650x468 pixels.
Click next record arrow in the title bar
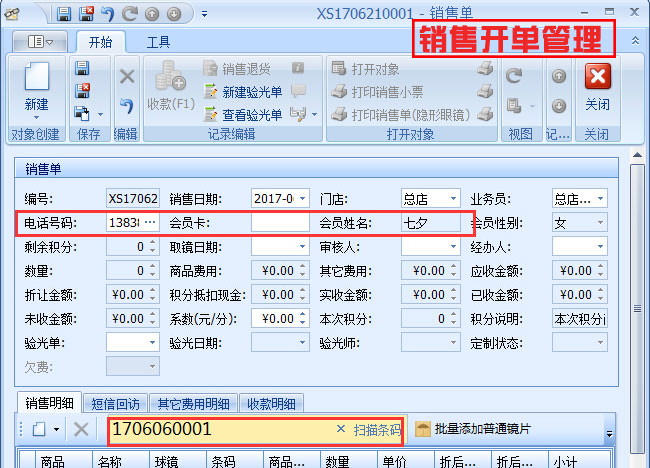point(174,15)
